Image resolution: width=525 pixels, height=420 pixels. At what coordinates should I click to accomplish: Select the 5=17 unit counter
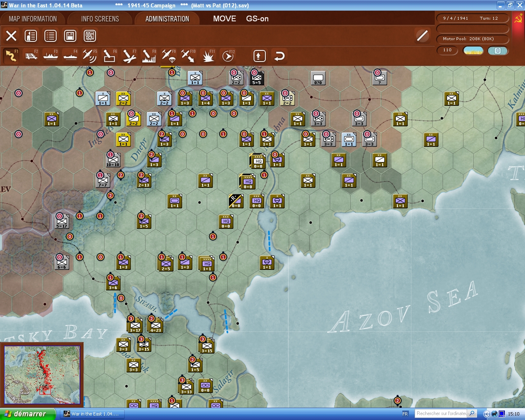(x=62, y=221)
